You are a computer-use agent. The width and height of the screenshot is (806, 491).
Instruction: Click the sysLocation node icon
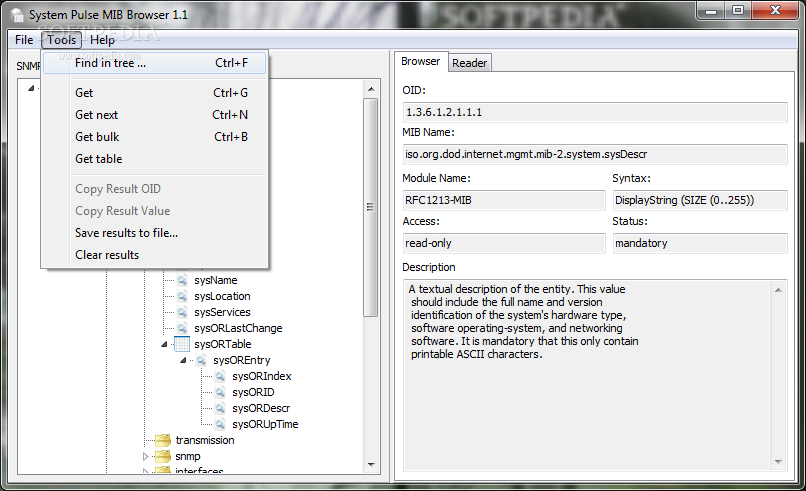click(182, 296)
